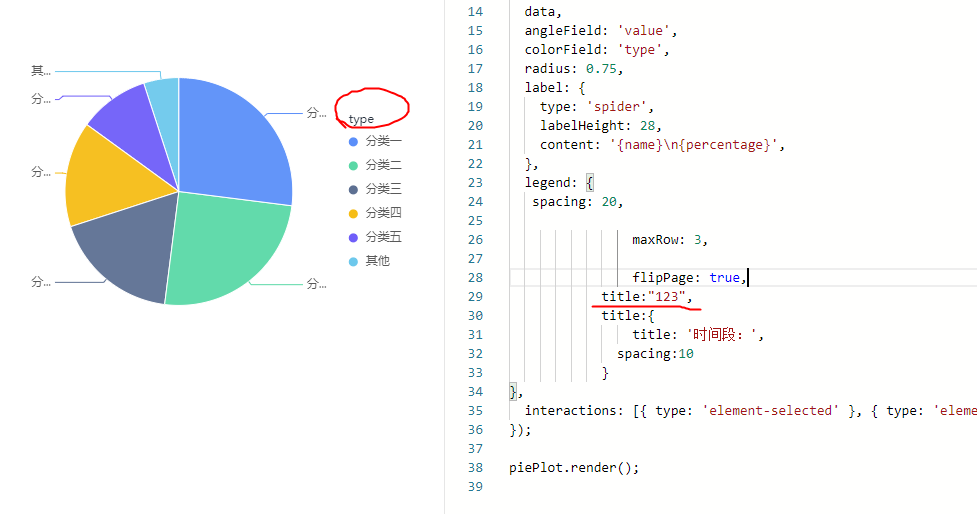This screenshot has height=514, width=977.
Task: Click the truncated label linked to dark slate slice
Action: pyautogui.click(x=41, y=282)
